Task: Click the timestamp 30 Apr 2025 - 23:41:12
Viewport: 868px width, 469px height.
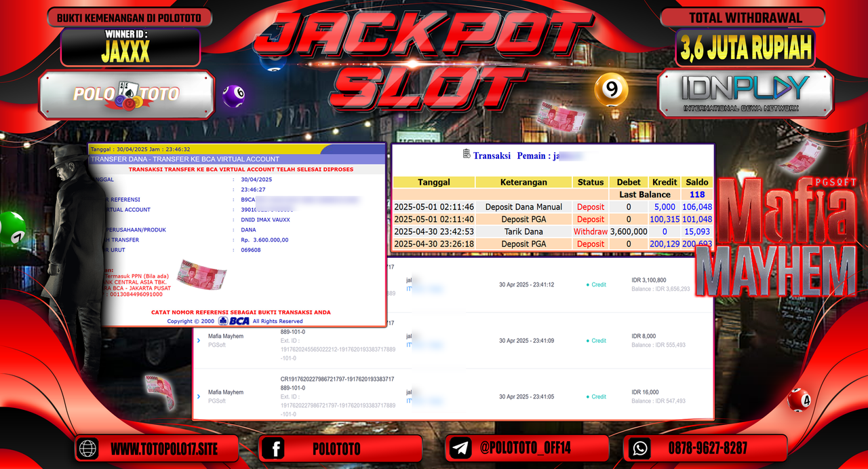Action: point(526,285)
